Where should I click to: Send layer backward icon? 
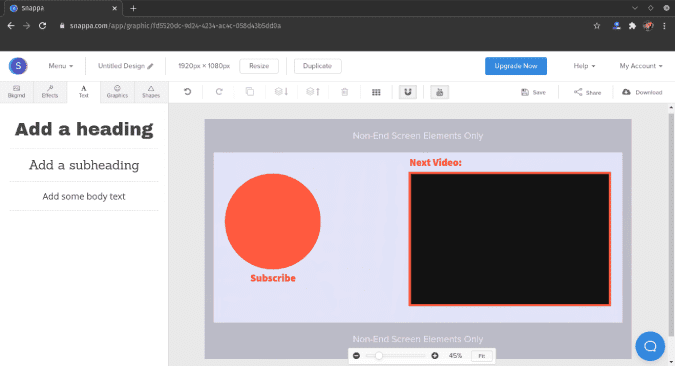pos(281,92)
